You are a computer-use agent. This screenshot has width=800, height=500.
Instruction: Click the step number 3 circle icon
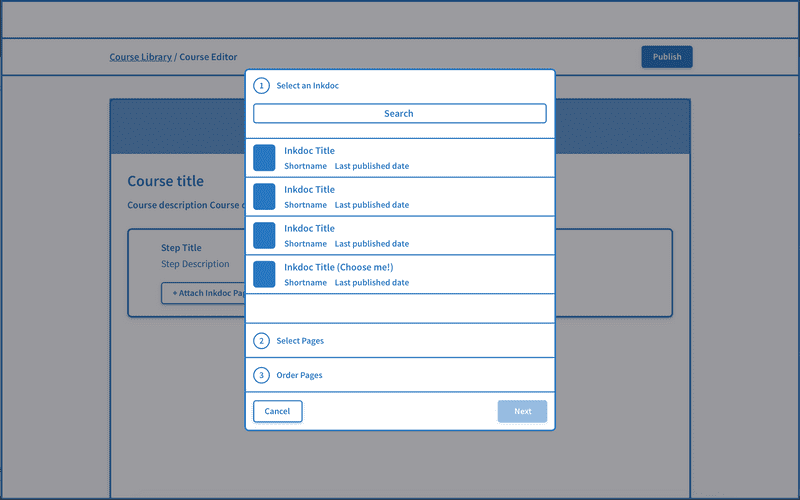click(x=261, y=375)
